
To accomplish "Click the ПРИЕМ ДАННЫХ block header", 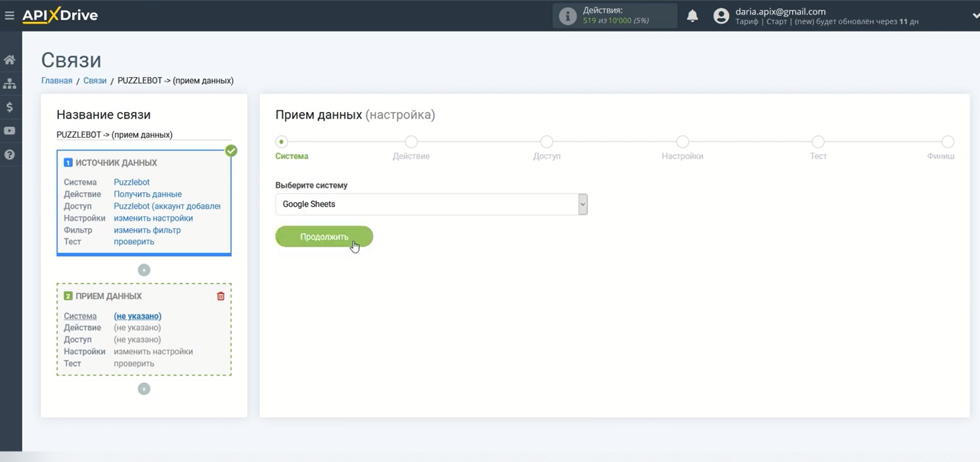I will click(109, 296).
